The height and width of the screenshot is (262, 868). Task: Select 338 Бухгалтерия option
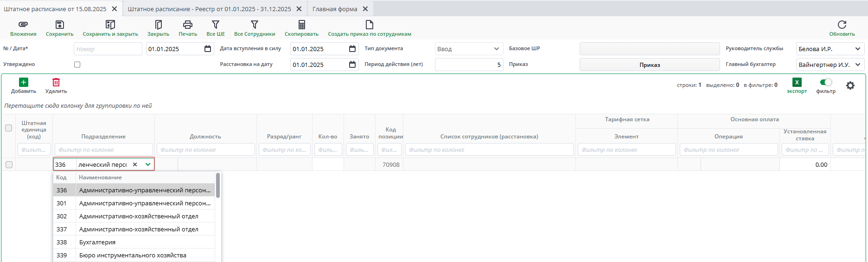click(134, 242)
